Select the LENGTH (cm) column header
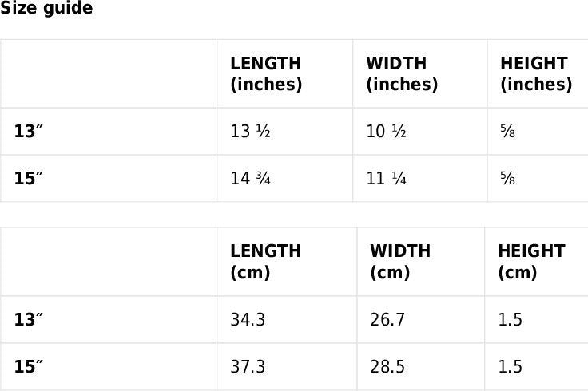588x391 pixels. pyautogui.click(x=266, y=262)
